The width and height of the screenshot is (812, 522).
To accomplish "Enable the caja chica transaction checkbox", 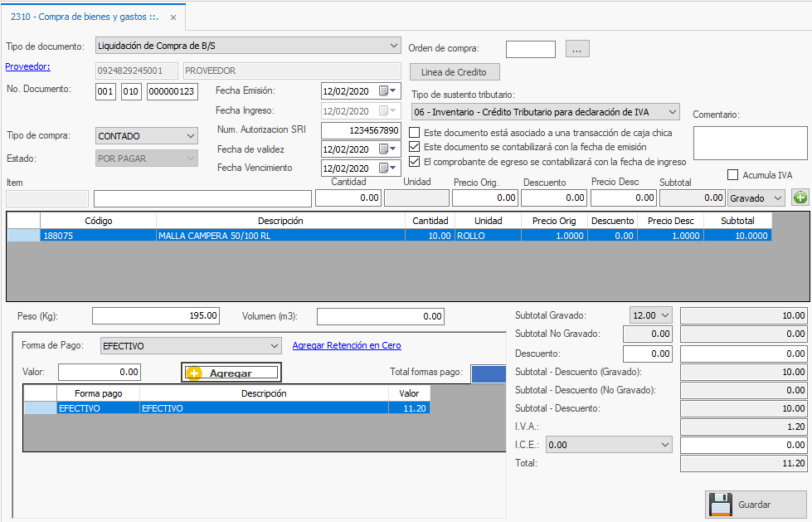I will [x=415, y=133].
